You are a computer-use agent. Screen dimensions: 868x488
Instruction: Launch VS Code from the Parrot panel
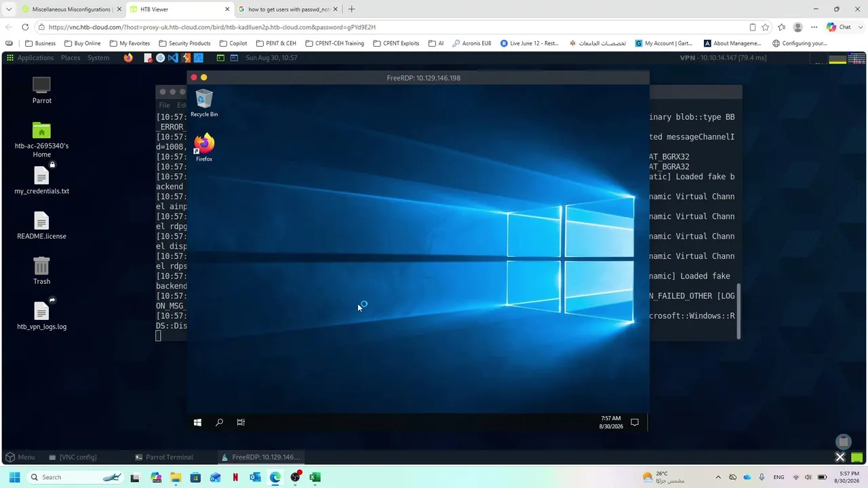coord(173,58)
